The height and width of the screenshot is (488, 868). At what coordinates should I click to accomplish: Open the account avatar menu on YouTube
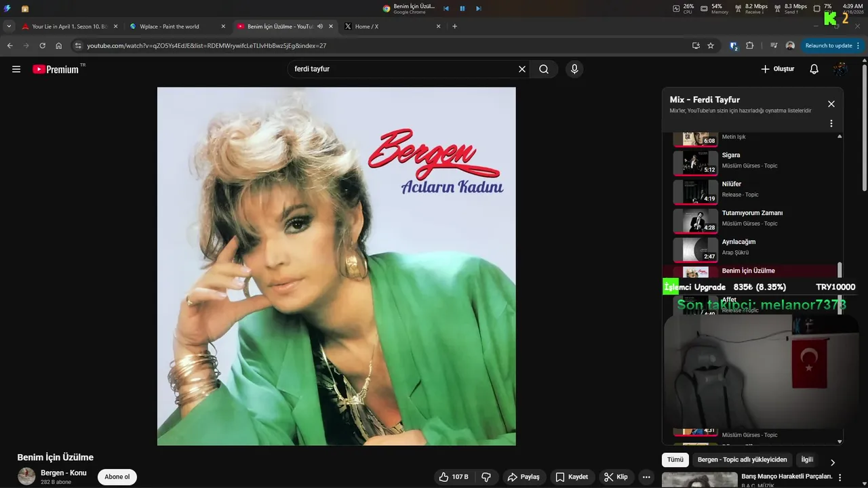[x=840, y=69]
